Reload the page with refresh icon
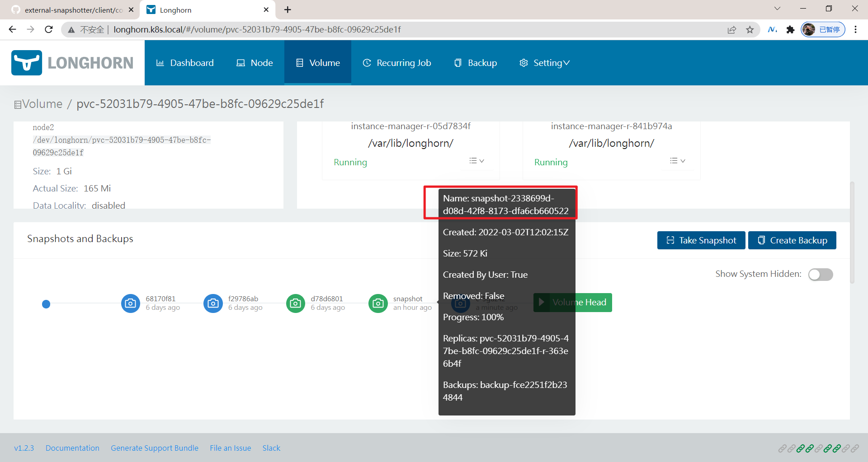This screenshot has height=462, width=868. coord(49,29)
